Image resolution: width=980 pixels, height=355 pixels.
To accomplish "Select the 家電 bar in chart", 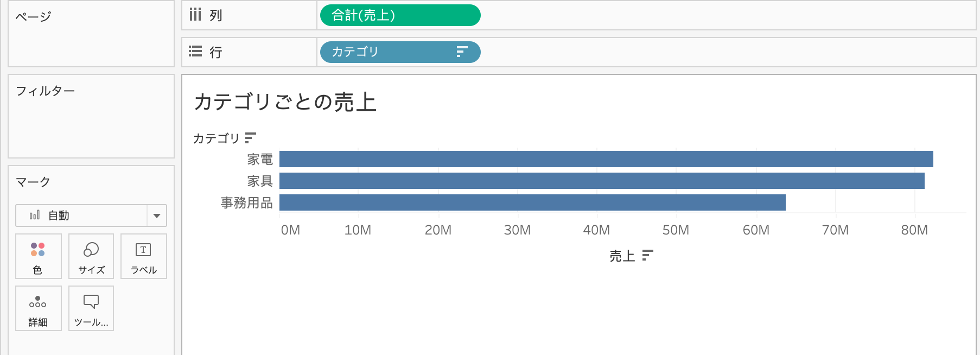I will point(606,159).
